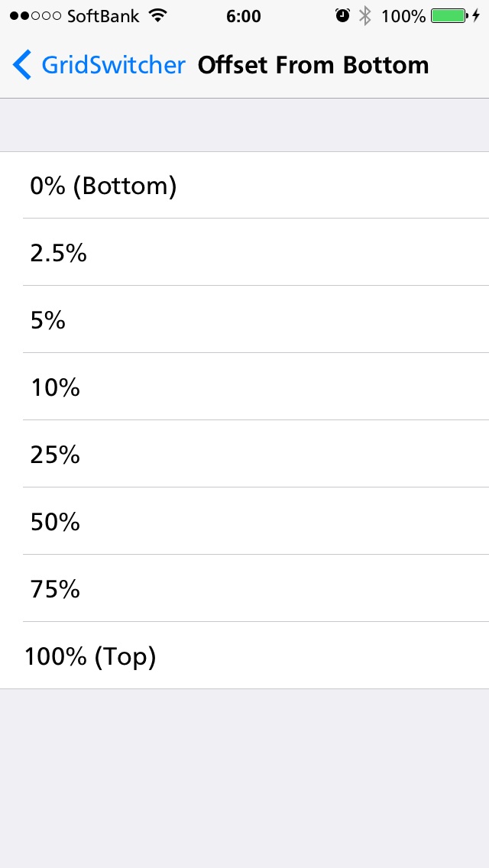Tap the SoftBank carrier label

pyautogui.click(x=103, y=16)
